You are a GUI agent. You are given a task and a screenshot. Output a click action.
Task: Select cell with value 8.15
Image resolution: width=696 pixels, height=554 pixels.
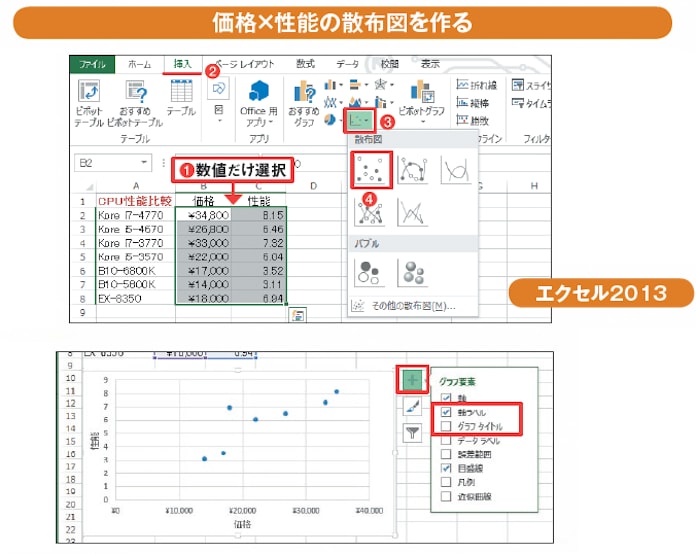pyautogui.click(x=258, y=215)
